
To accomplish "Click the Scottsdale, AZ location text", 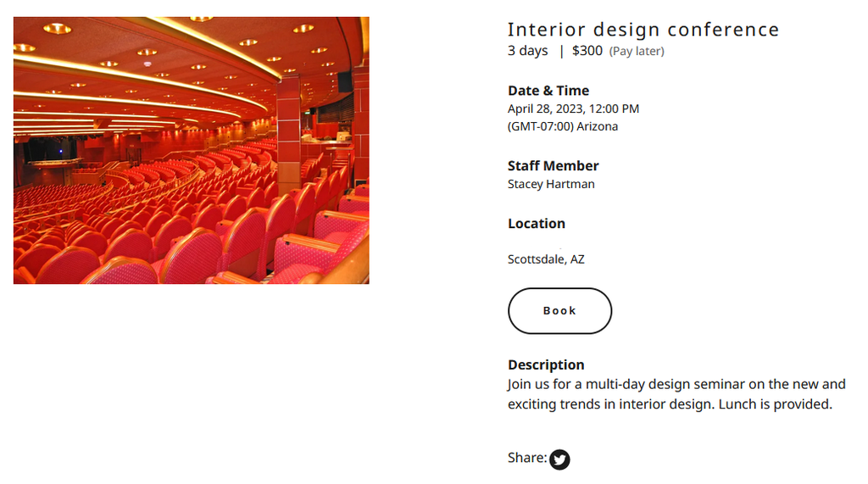I will pyautogui.click(x=546, y=259).
